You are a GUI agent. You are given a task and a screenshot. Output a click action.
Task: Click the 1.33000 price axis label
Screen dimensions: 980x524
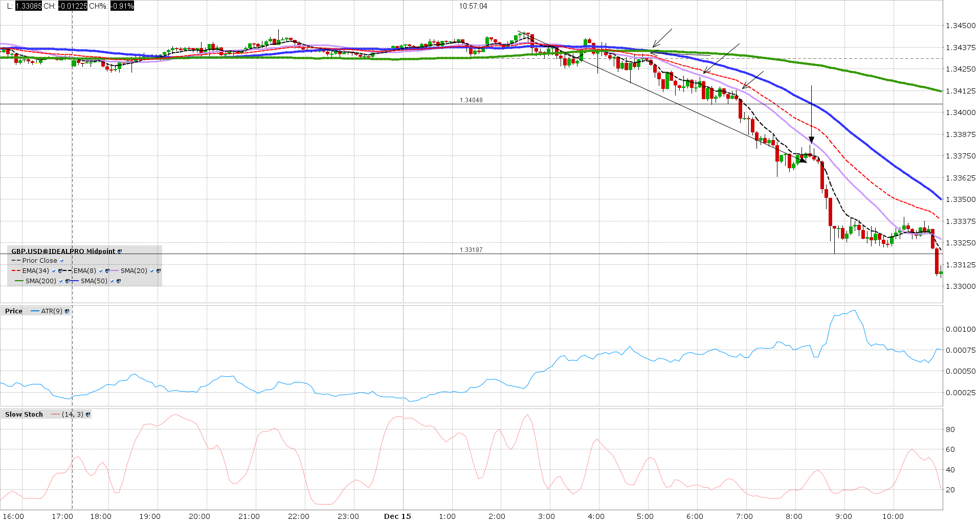(x=961, y=286)
